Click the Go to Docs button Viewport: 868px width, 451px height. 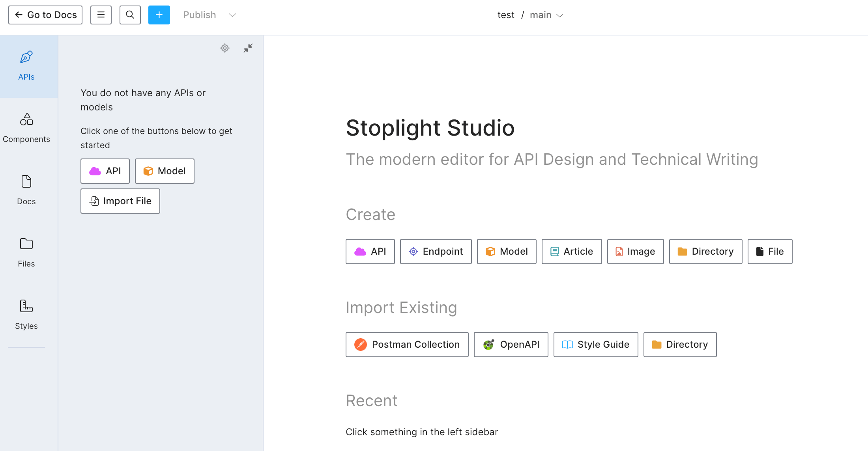(x=45, y=15)
